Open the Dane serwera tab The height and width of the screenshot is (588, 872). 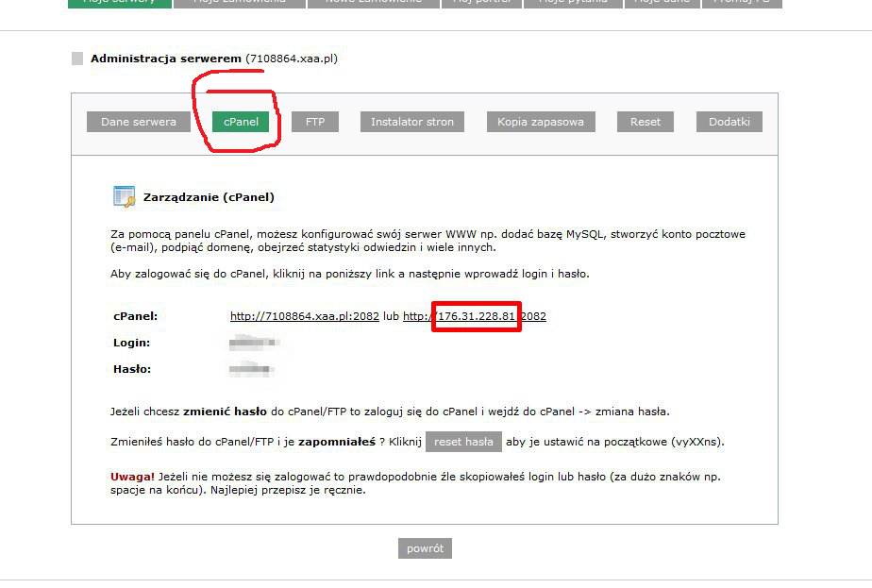(139, 122)
